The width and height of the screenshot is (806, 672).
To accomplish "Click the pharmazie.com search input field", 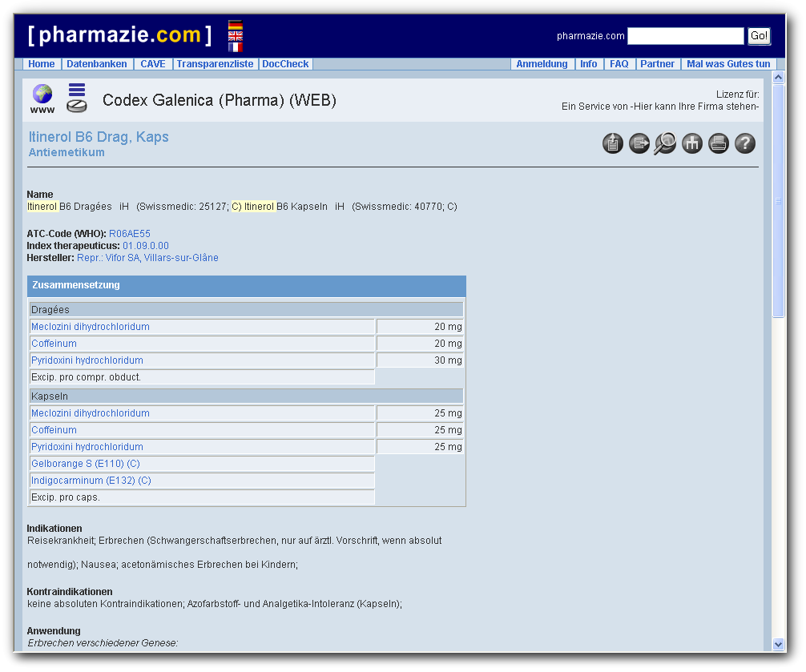I will pos(686,35).
